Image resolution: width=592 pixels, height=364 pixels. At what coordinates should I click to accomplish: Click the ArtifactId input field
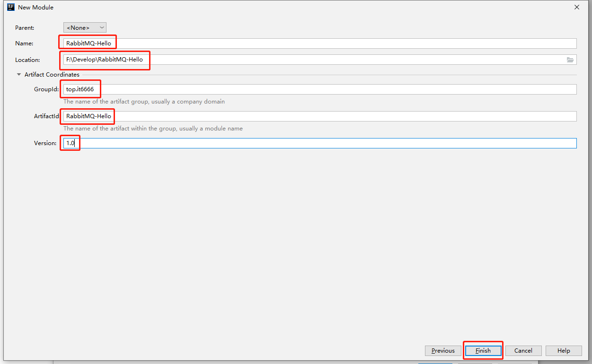320,116
